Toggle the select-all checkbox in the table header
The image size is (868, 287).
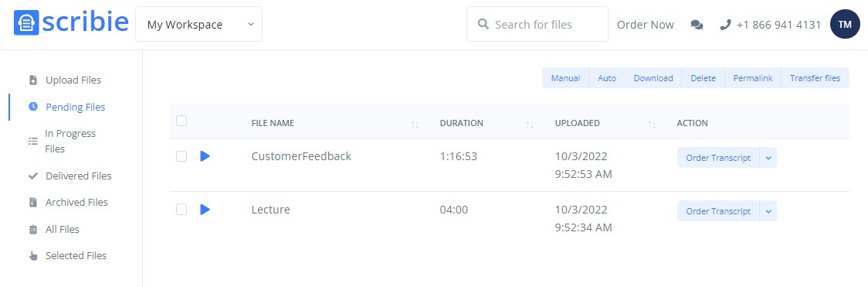[181, 121]
